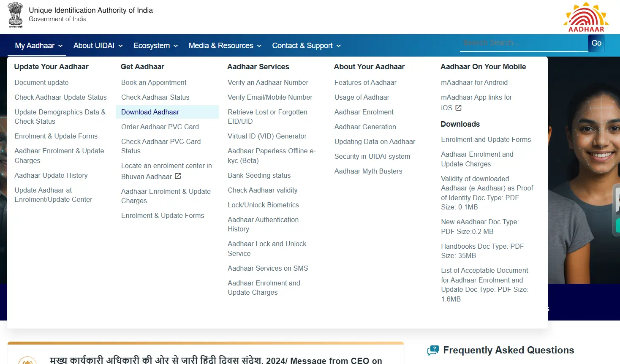
Task: Click Order Aadhaar PVC Card
Action: [160, 127]
